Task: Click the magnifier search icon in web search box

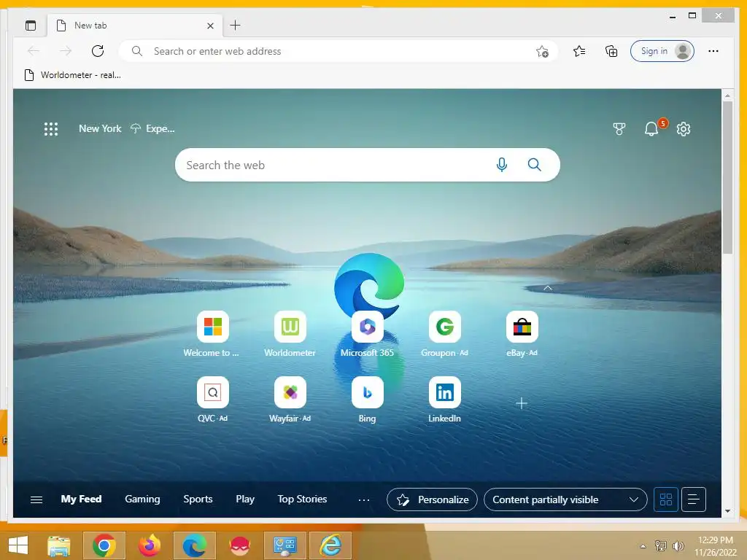Action: [535, 165]
